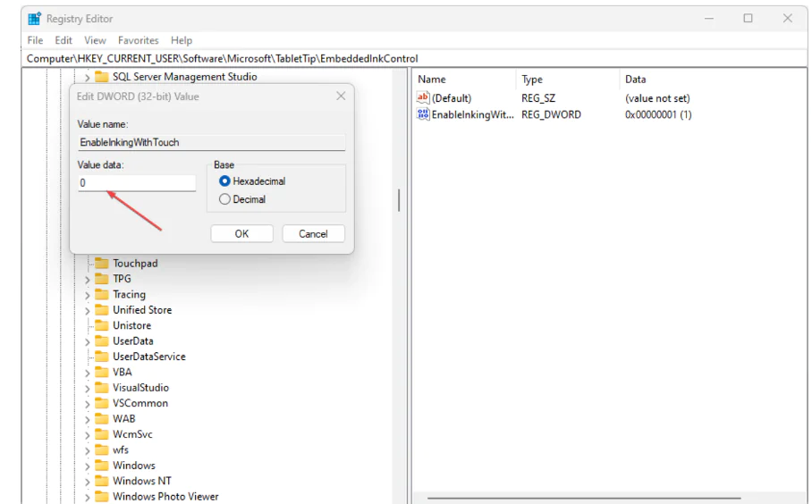Screen dimensions: 812x504
Task: Select the (Default) string value icon
Action: tap(423, 97)
